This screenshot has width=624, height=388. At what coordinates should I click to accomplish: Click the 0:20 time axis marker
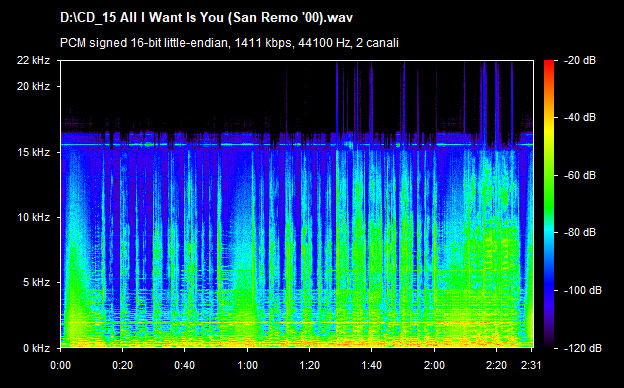pyautogui.click(x=122, y=365)
